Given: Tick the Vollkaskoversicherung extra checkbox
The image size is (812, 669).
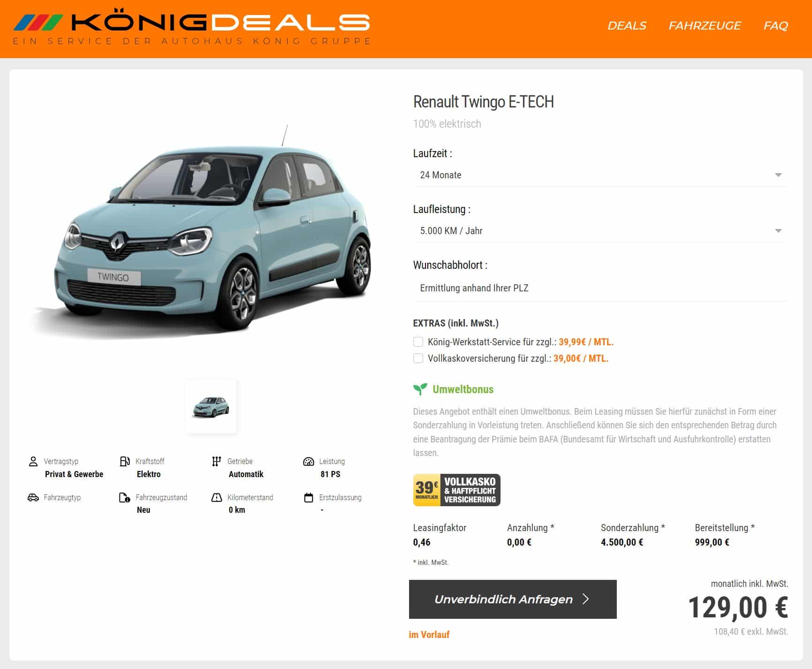Looking at the screenshot, I should tap(418, 358).
